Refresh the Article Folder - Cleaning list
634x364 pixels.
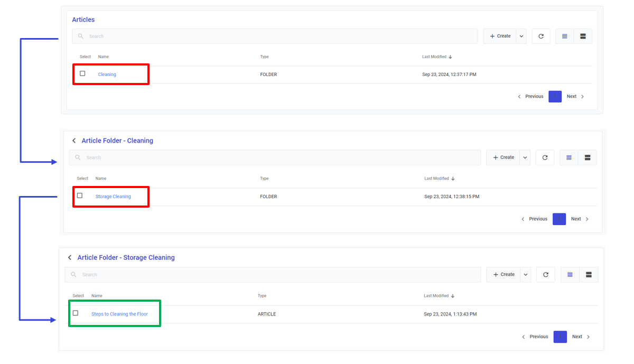(x=545, y=157)
